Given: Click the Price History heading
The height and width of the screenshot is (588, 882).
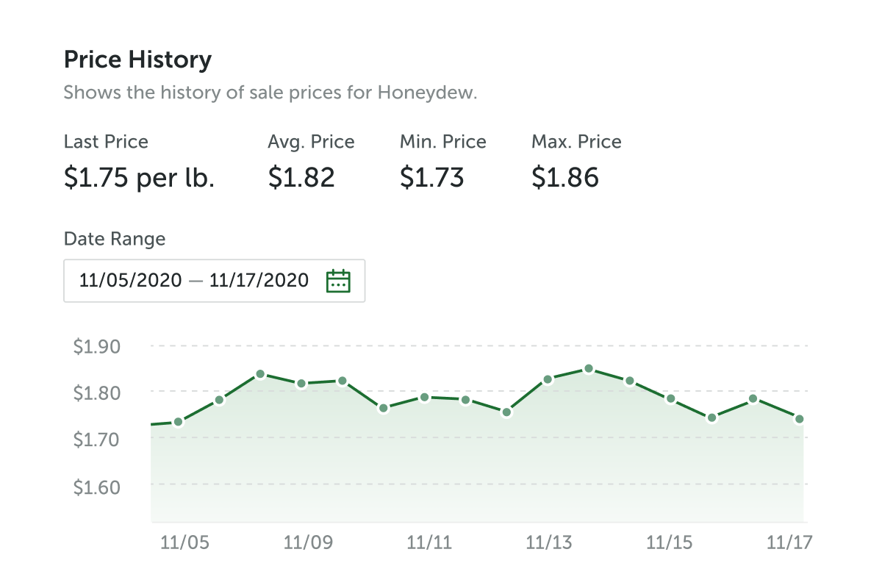Looking at the screenshot, I should click(138, 60).
